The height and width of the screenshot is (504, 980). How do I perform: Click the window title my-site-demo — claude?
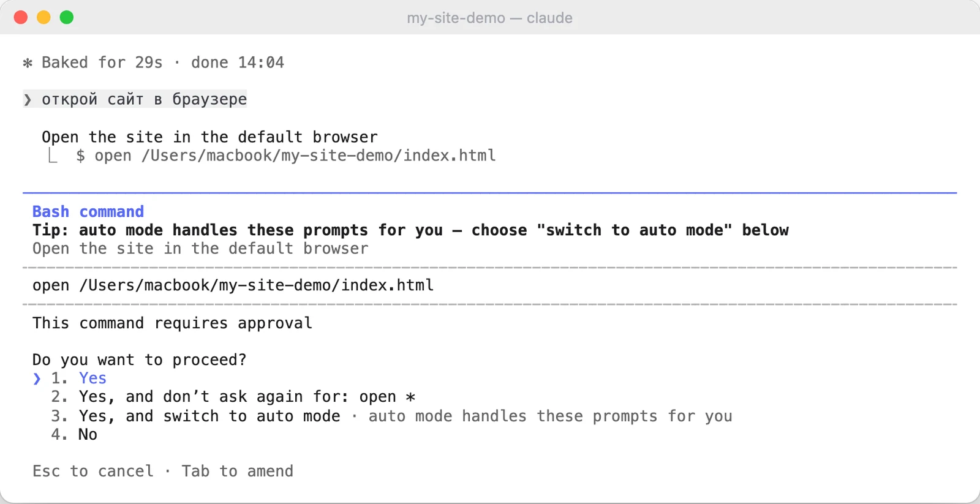coord(490,18)
